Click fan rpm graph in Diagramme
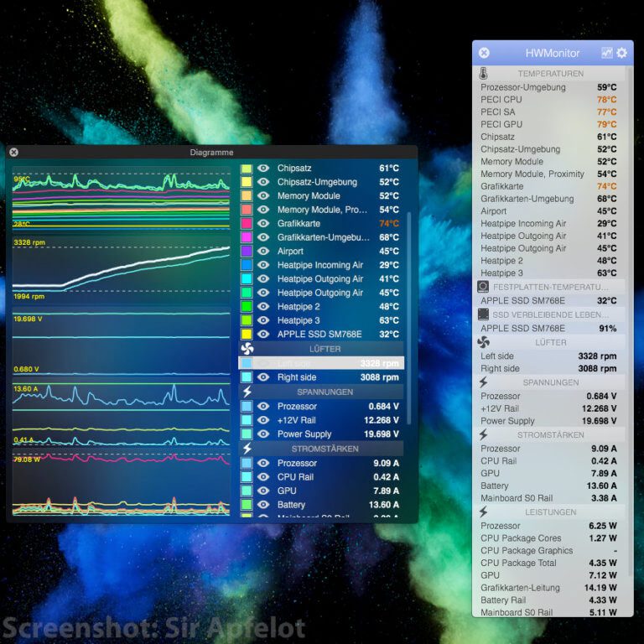644x644 pixels. pyautogui.click(x=121, y=269)
